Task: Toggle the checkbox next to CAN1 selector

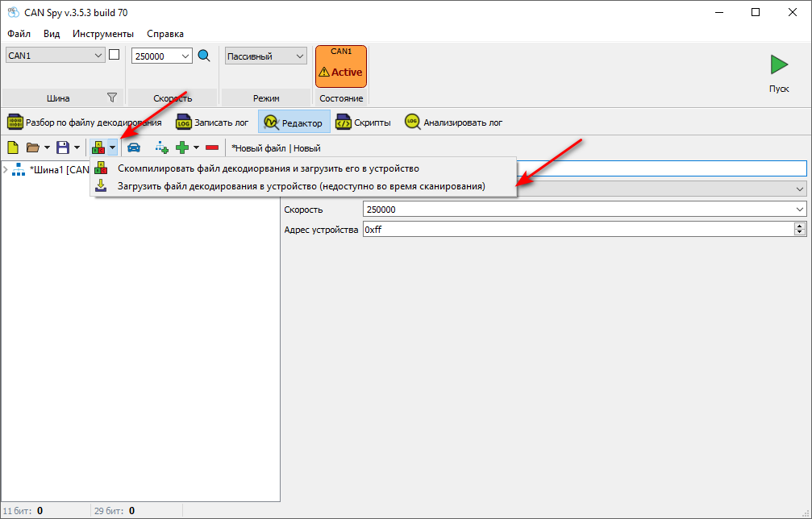Action: [x=114, y=55]
